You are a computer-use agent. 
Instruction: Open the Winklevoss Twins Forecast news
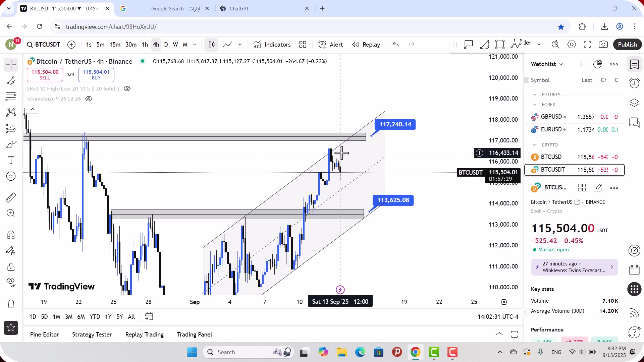coord(574,267)
